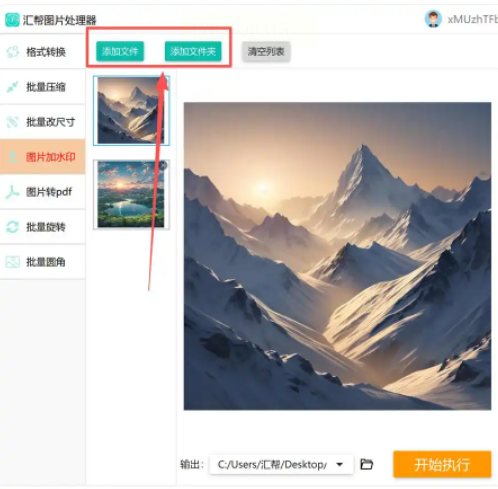Remove lake thumbnail with its X button
Screen dimensions: 498x489
pos(163,165)
